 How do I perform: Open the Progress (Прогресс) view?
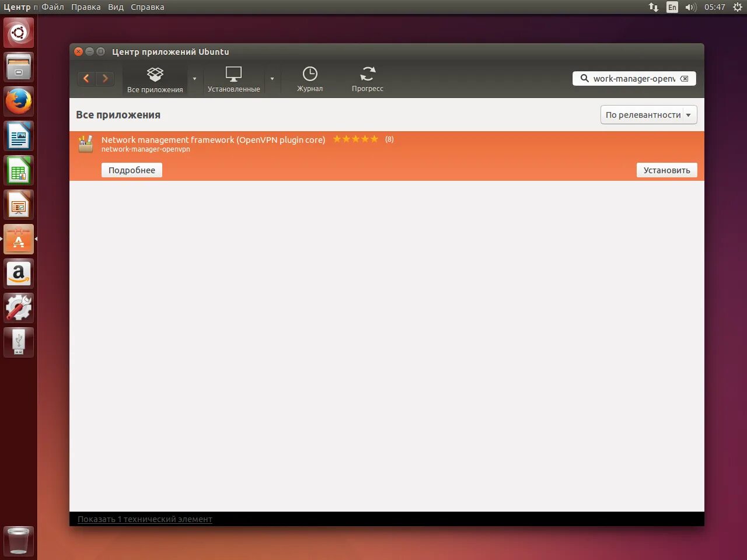tap(368, 80)
